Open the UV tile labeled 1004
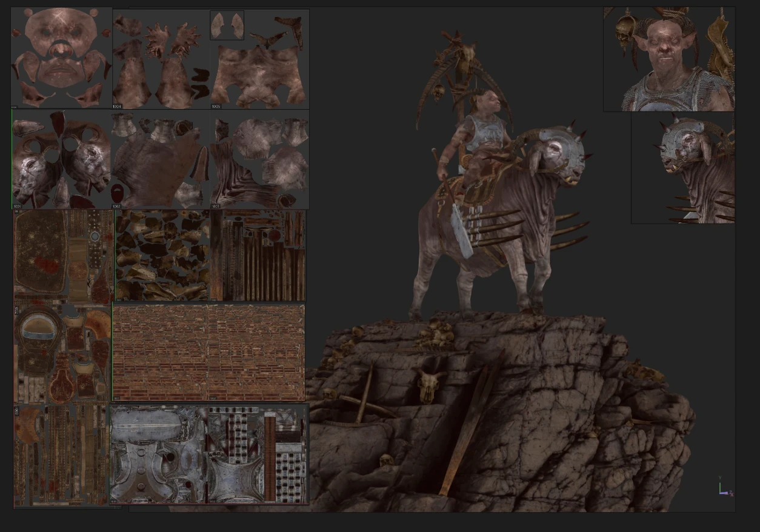The image size is (760, 532). click(x=161, y=59)
